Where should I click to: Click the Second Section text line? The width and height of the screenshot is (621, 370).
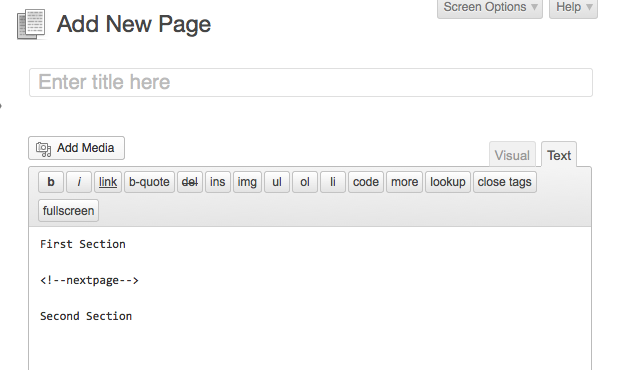pos(86,316)
